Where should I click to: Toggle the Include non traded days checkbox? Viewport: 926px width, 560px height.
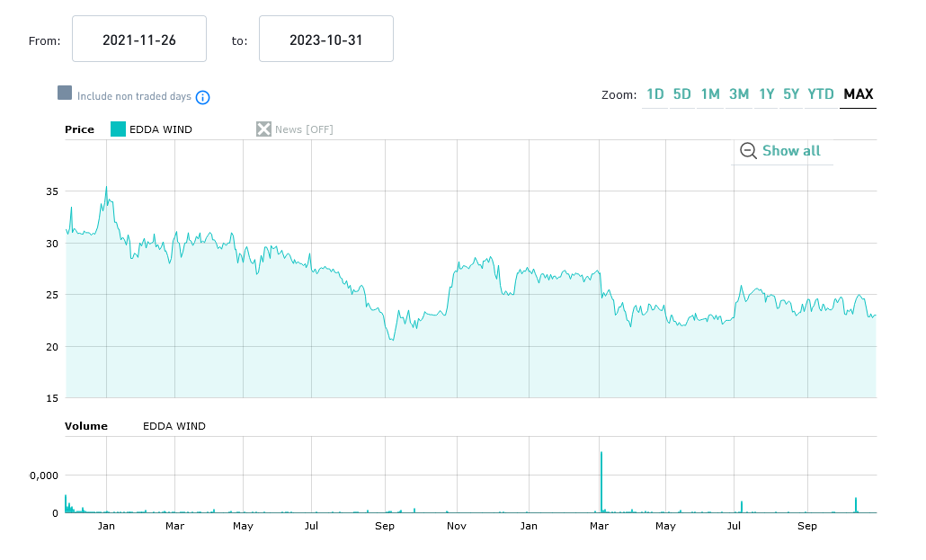(x=65, y=93)
